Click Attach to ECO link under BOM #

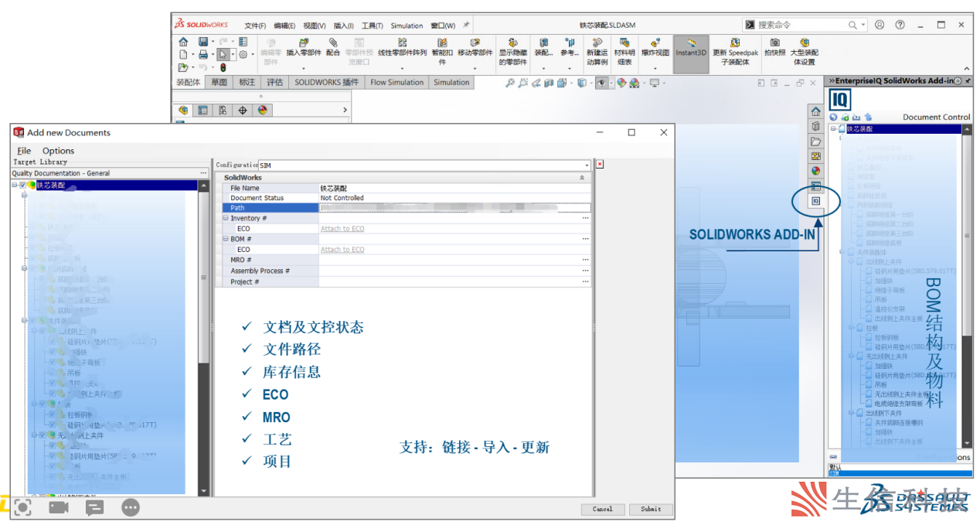pyautogui.click(x=342, y=250)
